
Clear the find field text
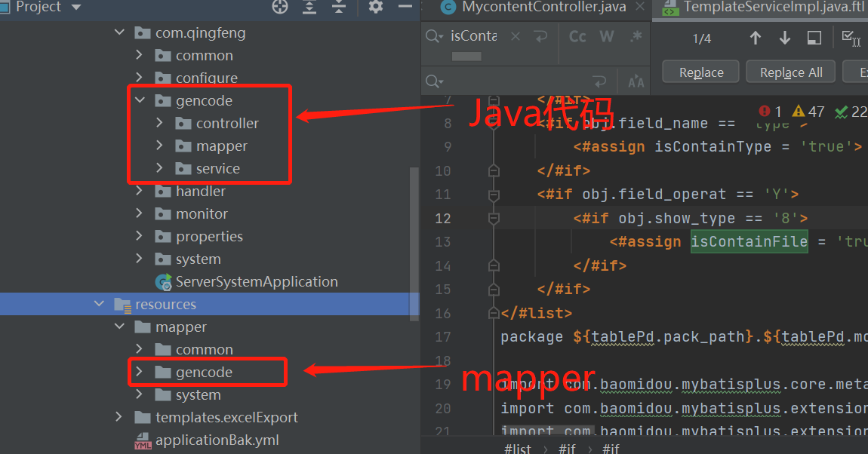(516, 36)
